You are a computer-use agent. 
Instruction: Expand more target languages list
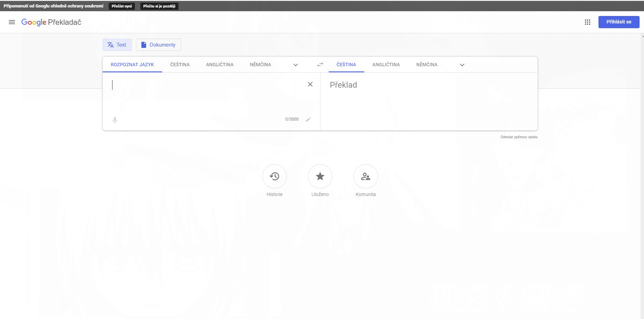click(x=462, y=65)
